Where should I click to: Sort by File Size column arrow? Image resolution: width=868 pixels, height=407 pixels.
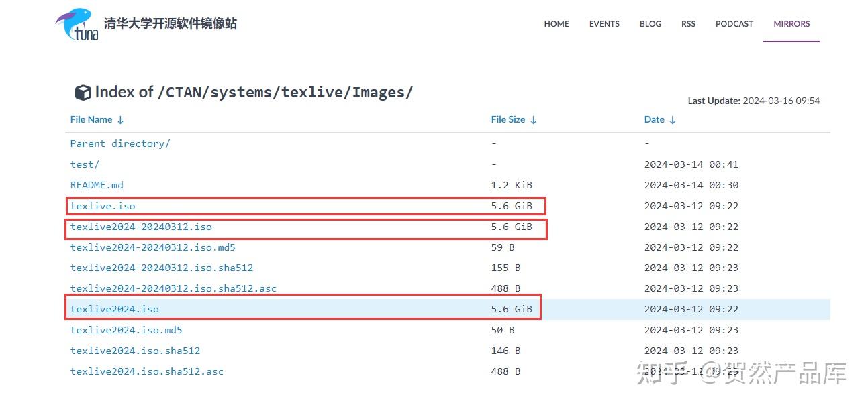(534, 120)
